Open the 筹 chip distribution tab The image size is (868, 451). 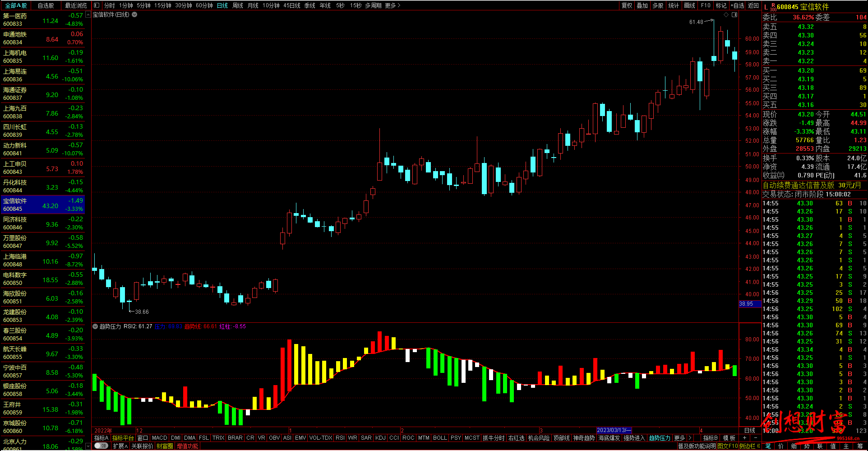[x=860, y=446]
